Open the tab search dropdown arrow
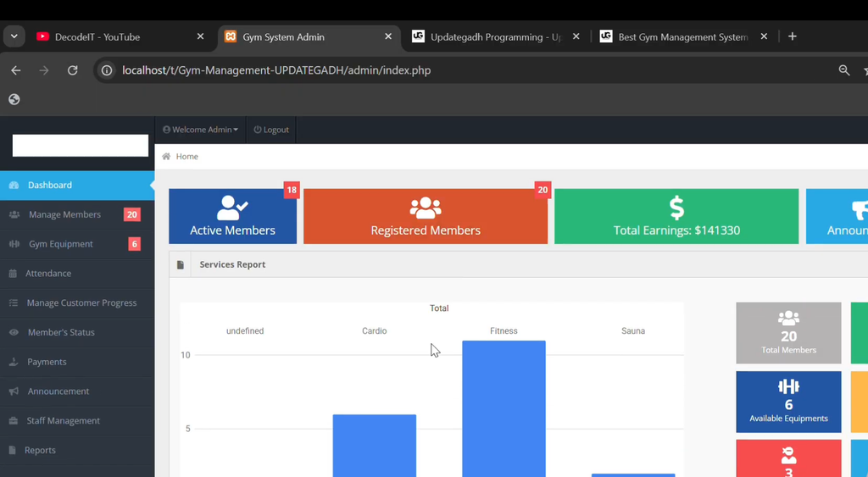The width and height of the screenshot is (868, 477). pyautogui.click(x=14, y=36)
